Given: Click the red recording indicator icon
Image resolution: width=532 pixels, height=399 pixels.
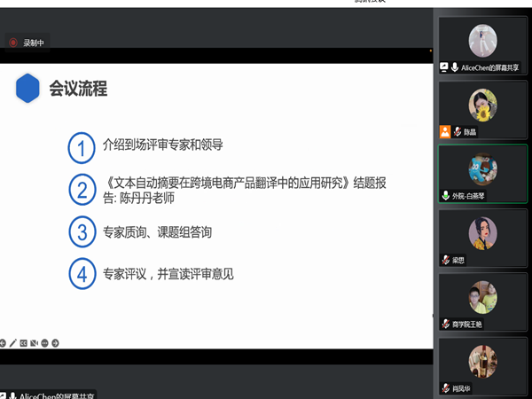Looking at the screenshot, I should click(x=13, y=43).
